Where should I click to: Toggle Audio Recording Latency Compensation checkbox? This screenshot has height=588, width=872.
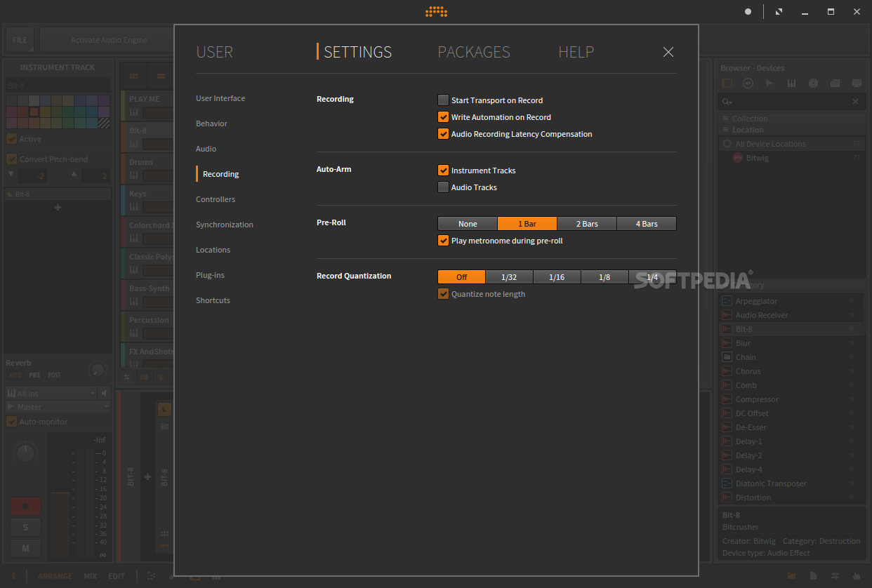coord(443,134)
